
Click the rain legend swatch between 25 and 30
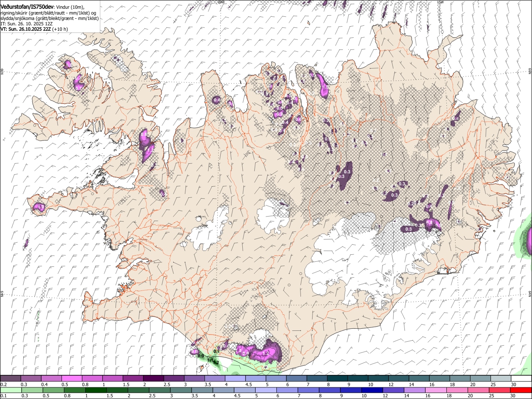pos(500,390)
